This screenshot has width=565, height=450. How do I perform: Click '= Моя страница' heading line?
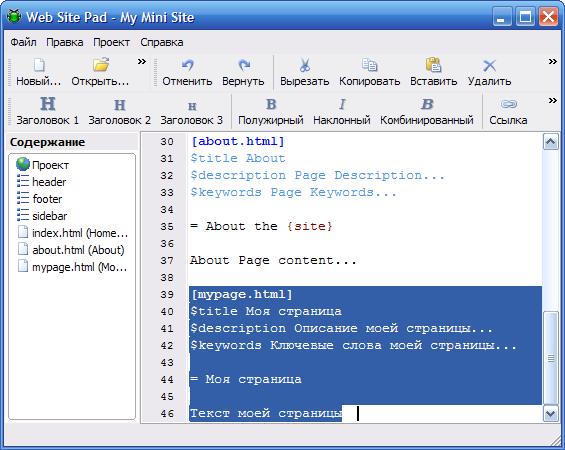coord(246,379)
